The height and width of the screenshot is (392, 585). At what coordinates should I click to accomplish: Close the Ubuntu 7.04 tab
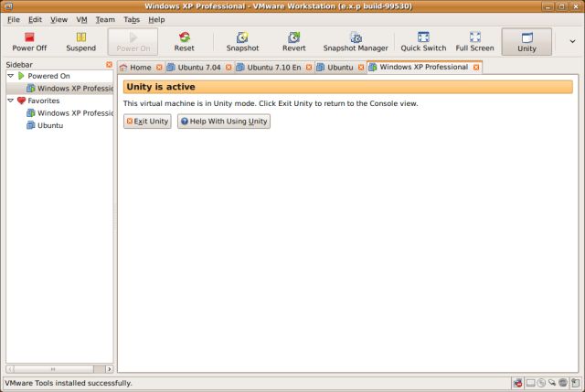[229, 68]
